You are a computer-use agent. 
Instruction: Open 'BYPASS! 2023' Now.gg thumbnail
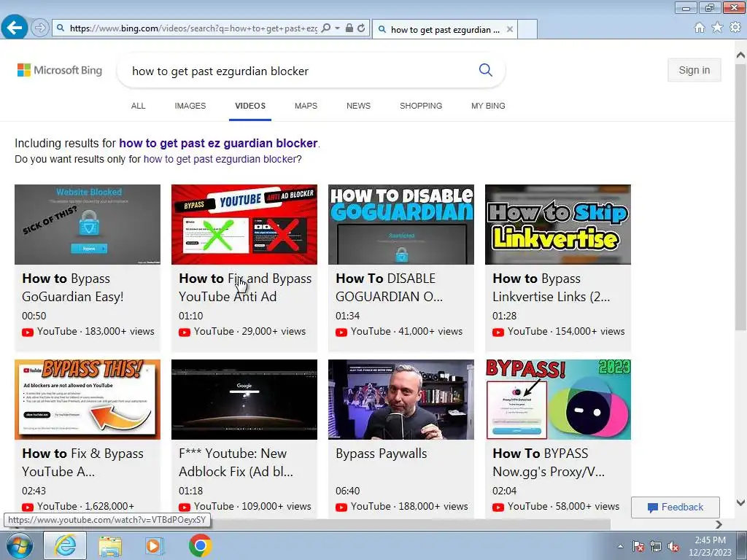pos(558,400)
